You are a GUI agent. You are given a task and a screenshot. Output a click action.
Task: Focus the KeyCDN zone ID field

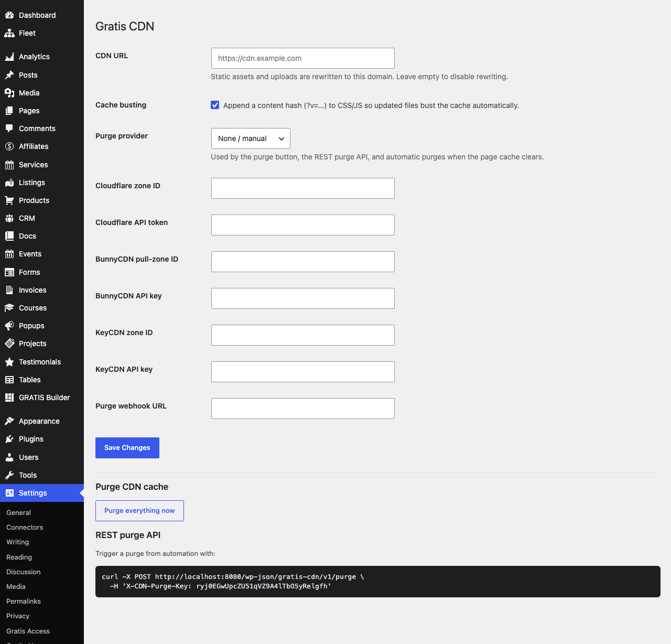[x=303, y=335]
